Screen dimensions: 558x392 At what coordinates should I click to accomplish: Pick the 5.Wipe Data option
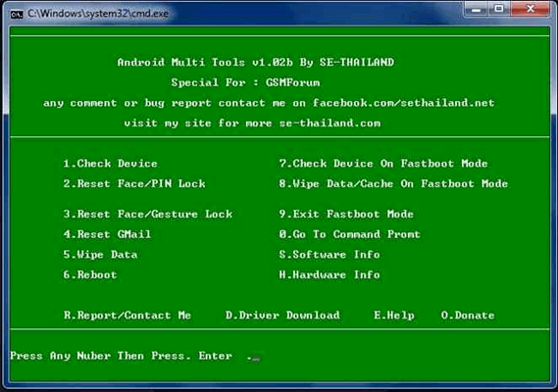[x=100, y=255]
